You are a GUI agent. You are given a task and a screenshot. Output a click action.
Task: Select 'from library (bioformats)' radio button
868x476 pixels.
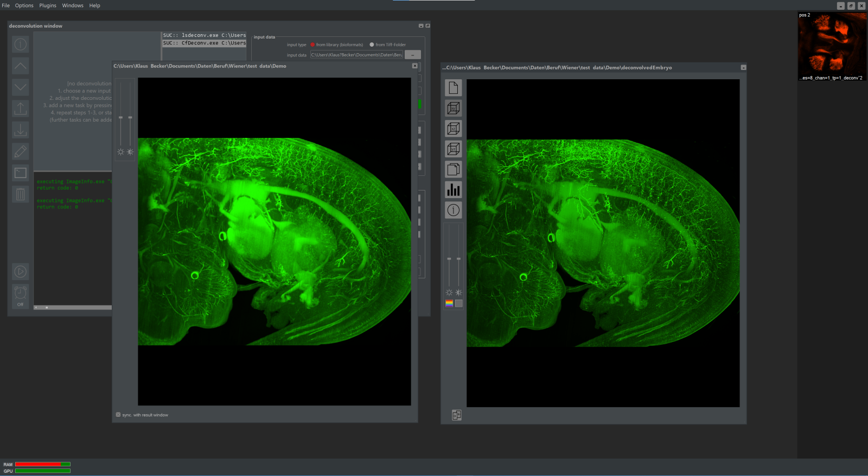(312, 45)
